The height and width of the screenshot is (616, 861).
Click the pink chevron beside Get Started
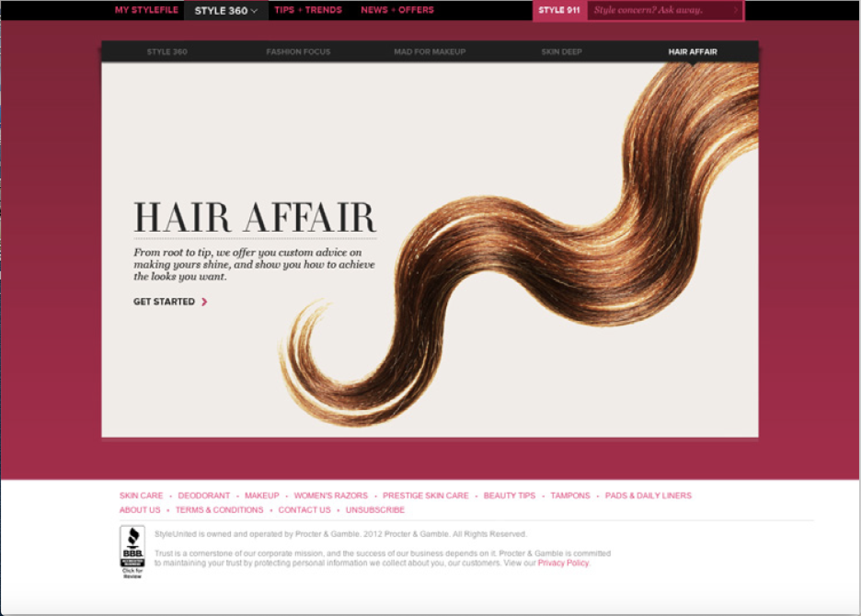coord(205,302)
